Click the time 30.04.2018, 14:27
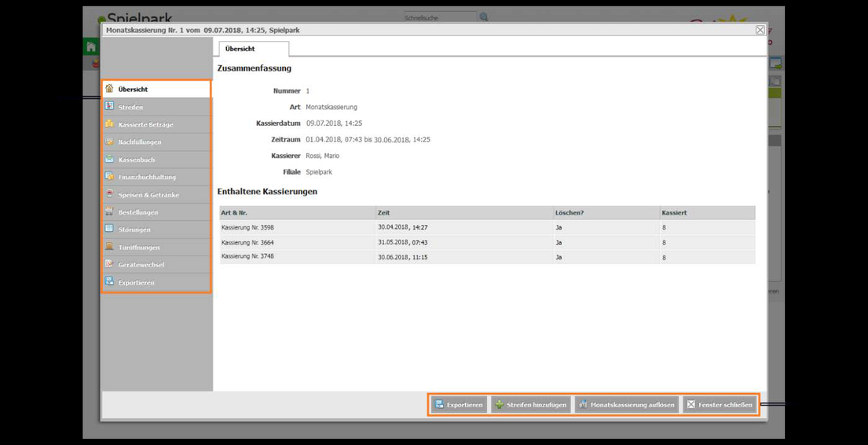868x445 pixels. 402,227
